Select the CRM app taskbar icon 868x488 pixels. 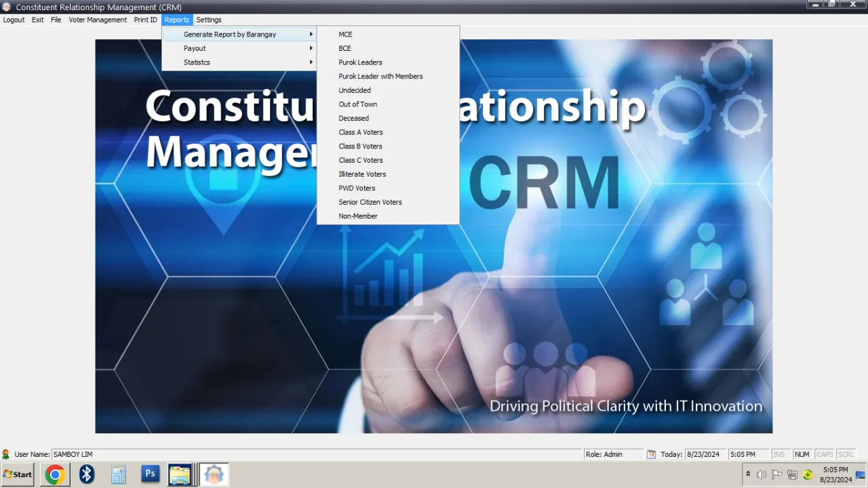(x=214, y=474)
